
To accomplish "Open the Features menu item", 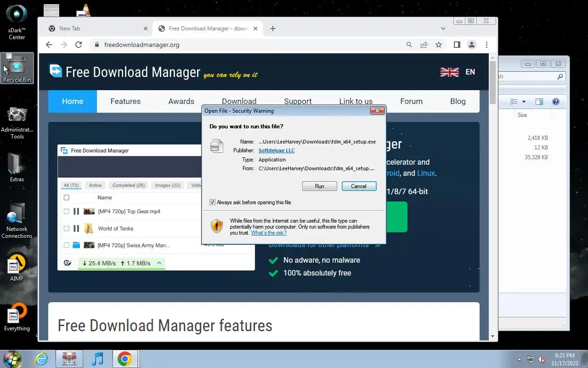I will click(x=125, y=101).
